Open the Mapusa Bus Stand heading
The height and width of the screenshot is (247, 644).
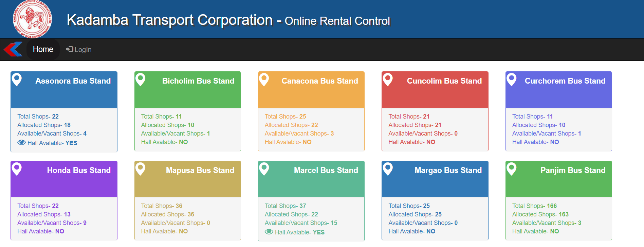200,170
